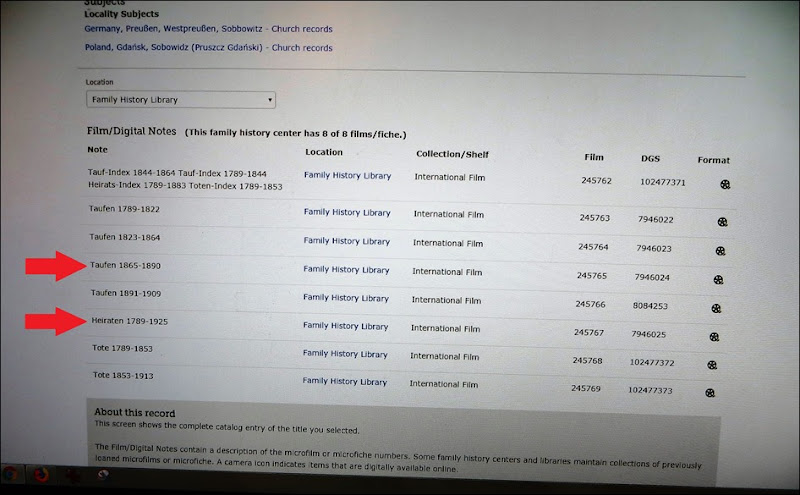Click film number 245767
Image resolution: width=800 pixels, height=495 pixels.
tap(589, 333)
